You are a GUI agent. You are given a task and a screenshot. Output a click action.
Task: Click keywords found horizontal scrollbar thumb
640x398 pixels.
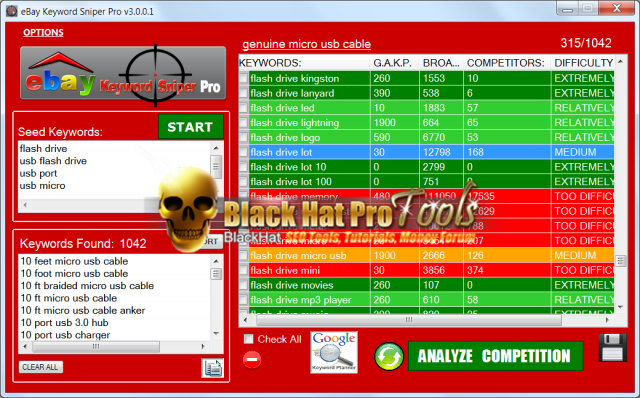click(96, 347)
